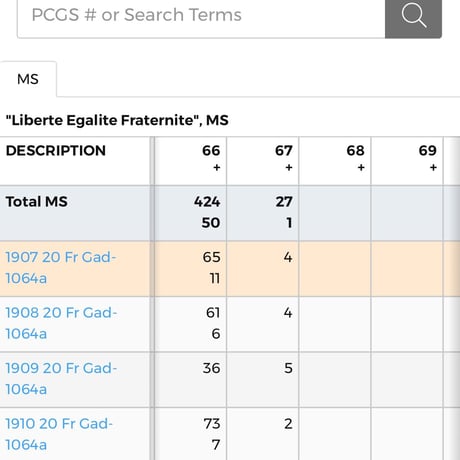Screen dimensions: 460x460
Task: Open the 1909 20 Fr Gad-1064a link
Action: pos(61,379)
